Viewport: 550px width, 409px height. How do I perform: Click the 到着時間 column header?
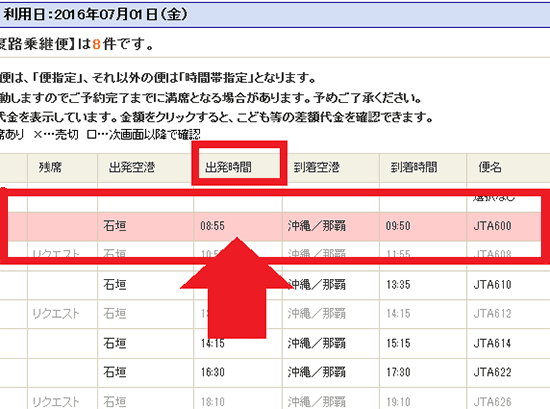click(x=414, y=167)
